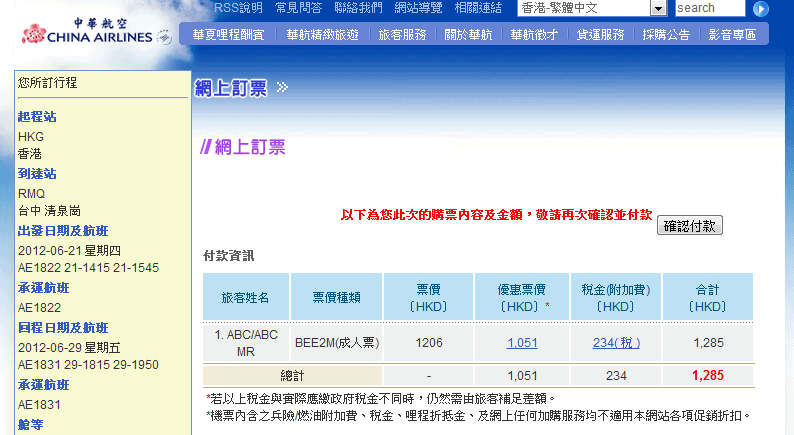Open the language region dropdown arrow
794x435 pixels.
[x=658, y=8]
